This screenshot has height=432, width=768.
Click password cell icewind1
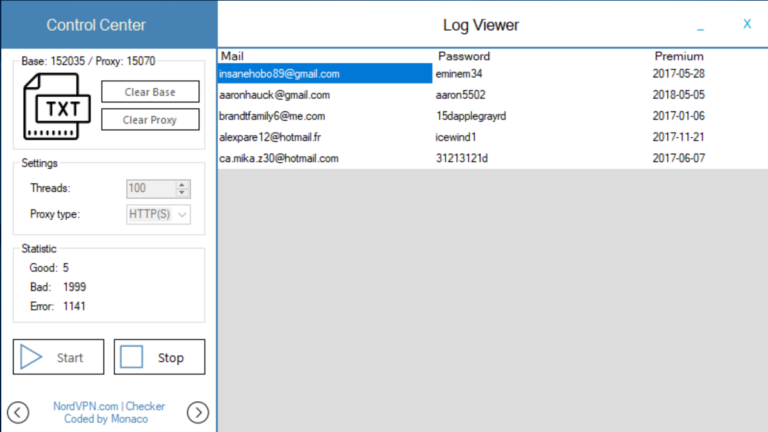coord(456,137)
